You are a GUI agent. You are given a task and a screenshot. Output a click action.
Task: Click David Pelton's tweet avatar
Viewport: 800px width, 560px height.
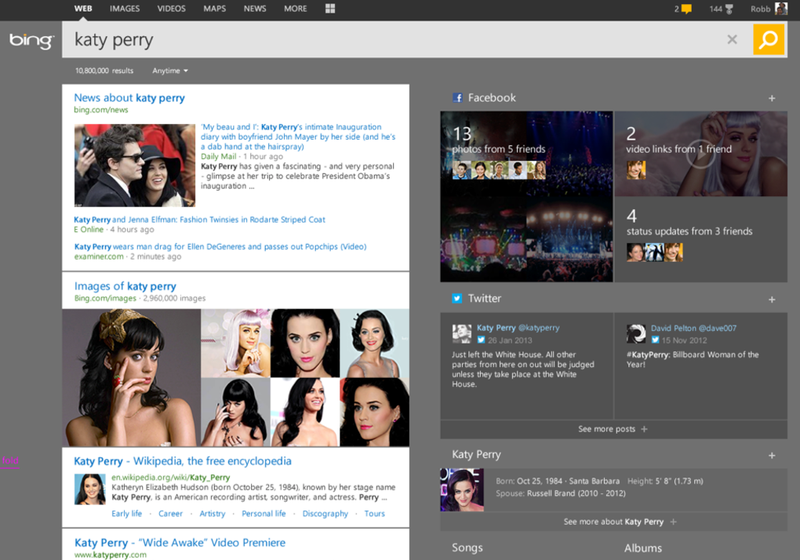pos(636,334)
